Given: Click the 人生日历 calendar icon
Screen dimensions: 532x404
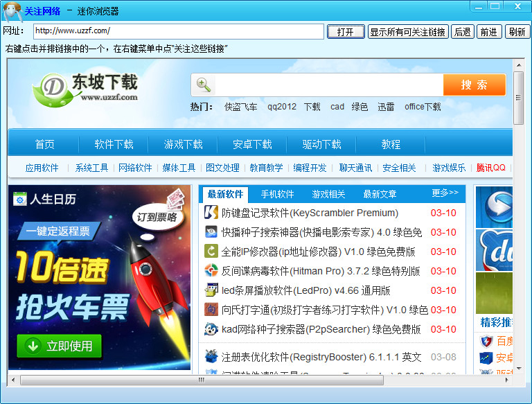Looking at the screenshot, I should click(x=19, y=199).
